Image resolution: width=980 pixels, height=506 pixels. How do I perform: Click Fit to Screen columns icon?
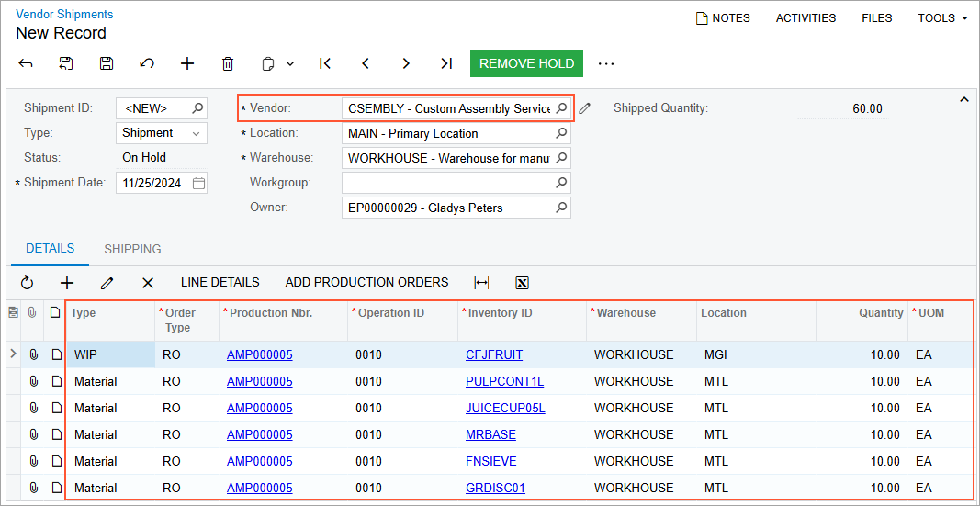[481, 283]
